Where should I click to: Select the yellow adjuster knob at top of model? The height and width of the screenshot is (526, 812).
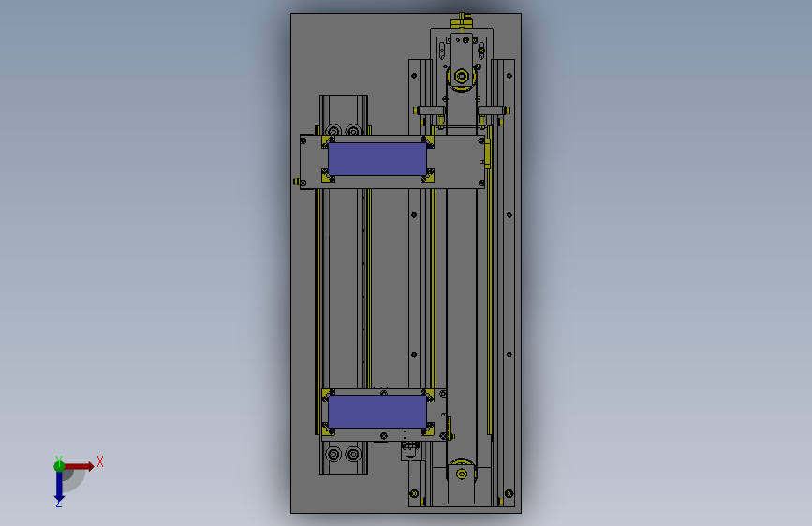click(x=462, y=22)
